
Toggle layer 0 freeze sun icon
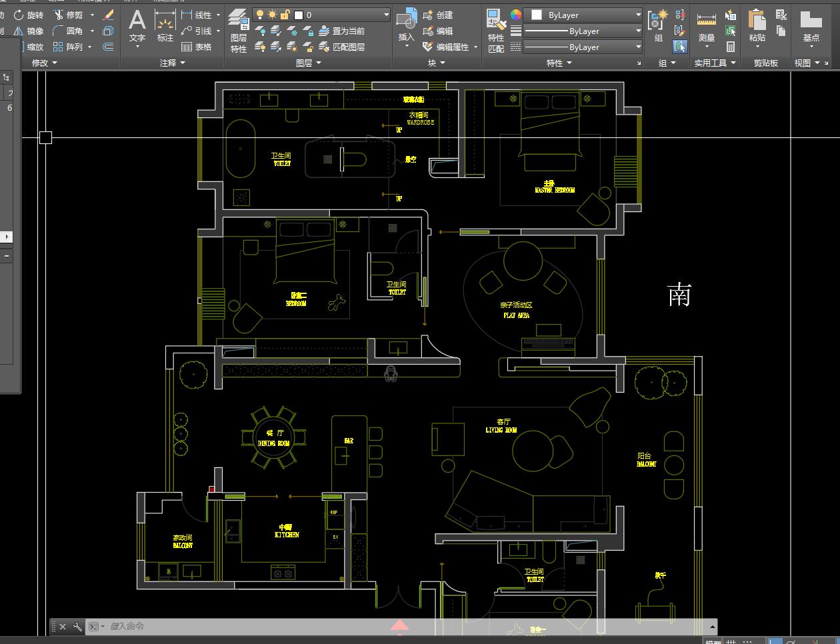272,15
